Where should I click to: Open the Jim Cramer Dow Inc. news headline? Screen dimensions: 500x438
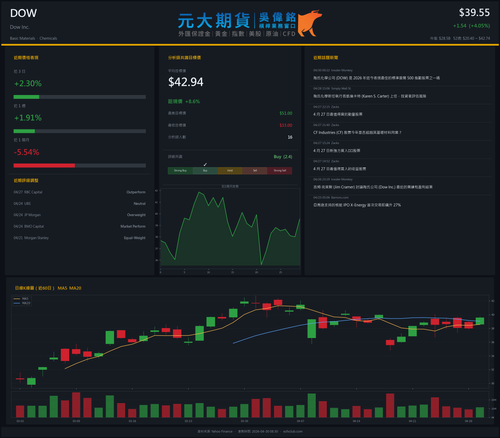point(373,187)
